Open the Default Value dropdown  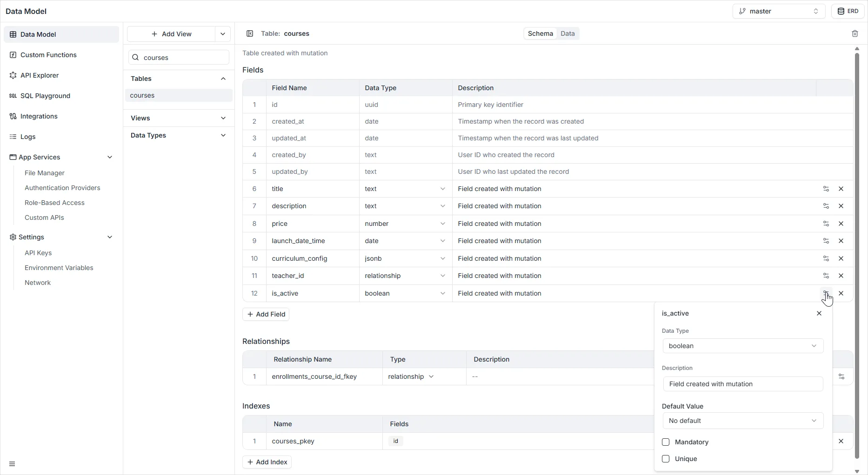click(x=742, y=421)
